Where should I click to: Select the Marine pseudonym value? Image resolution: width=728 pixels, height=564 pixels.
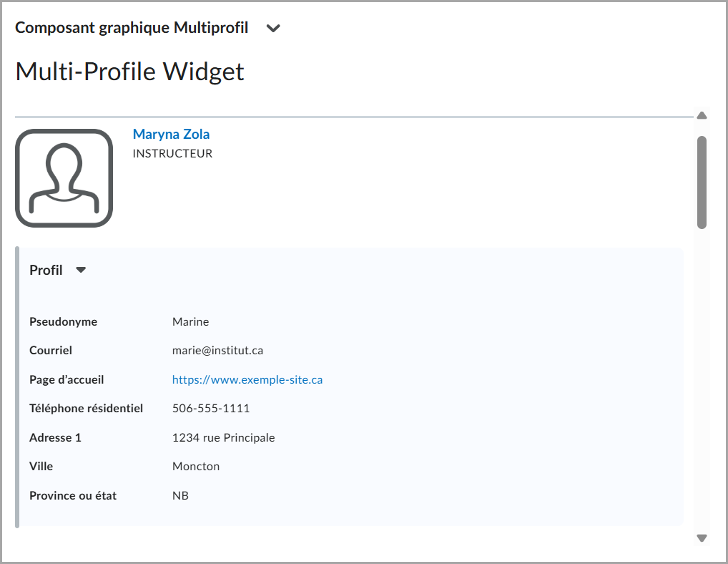tap(190, 321)
